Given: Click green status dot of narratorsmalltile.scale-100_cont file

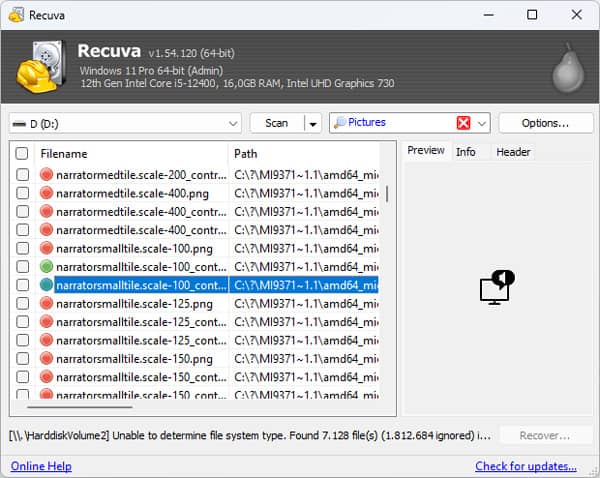Looking at the screenshot, I should coord(46,266).
